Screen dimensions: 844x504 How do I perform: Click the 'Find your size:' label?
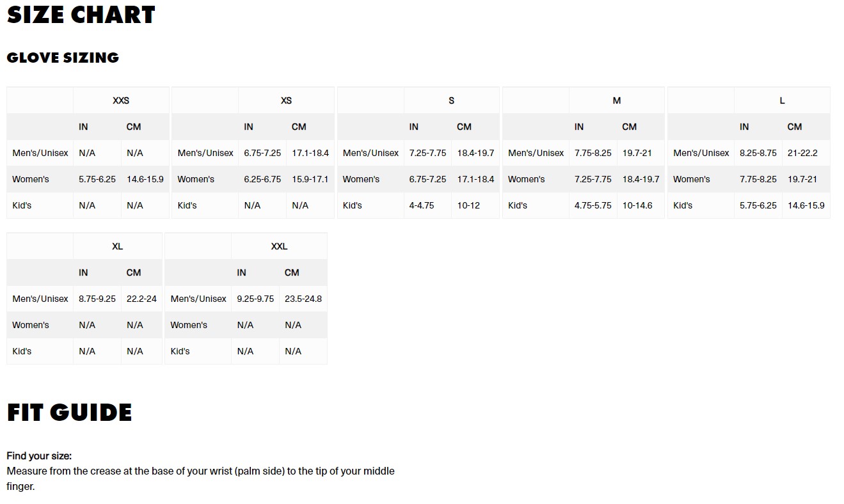coord(39,456)
